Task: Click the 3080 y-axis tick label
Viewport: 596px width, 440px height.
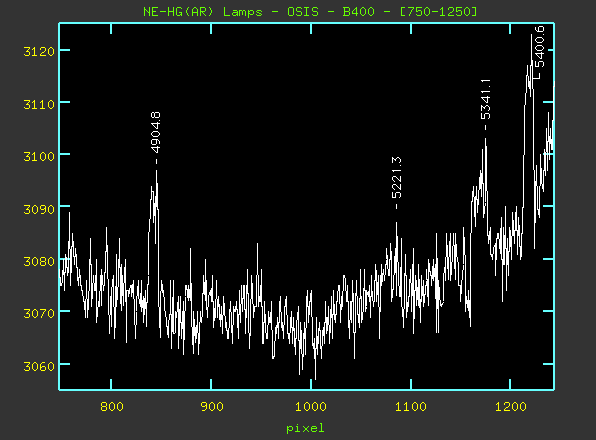Action: (39, 261)
